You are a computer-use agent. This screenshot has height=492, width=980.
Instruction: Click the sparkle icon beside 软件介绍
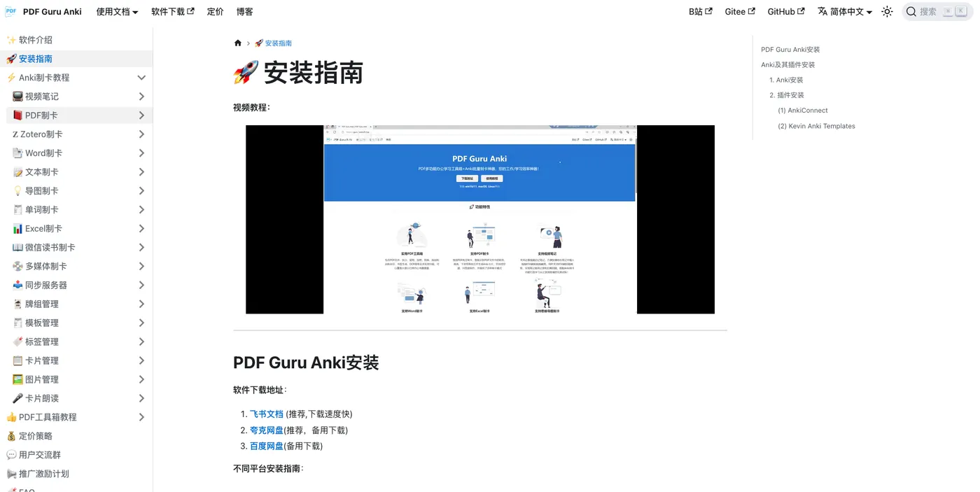tap(11, 40)
